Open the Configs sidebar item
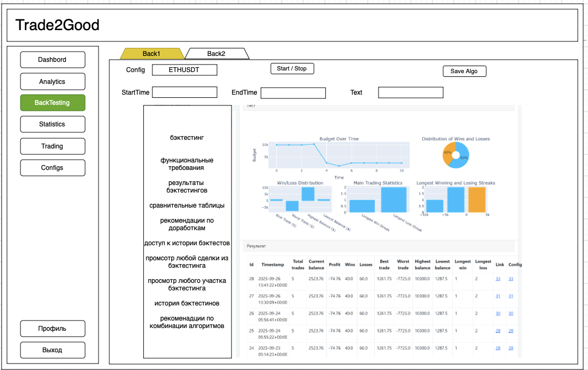588x370 pixels. (x=52, y=168)
